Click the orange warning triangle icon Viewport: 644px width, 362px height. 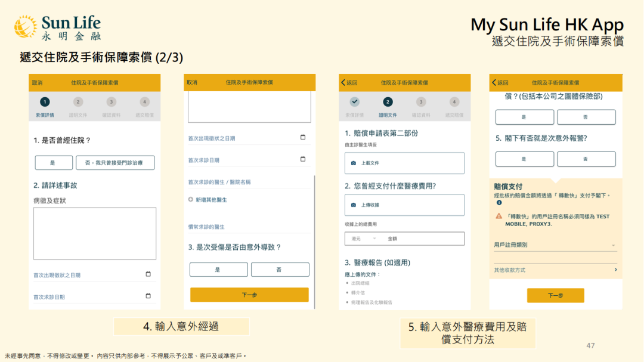(x=499, y=216)
